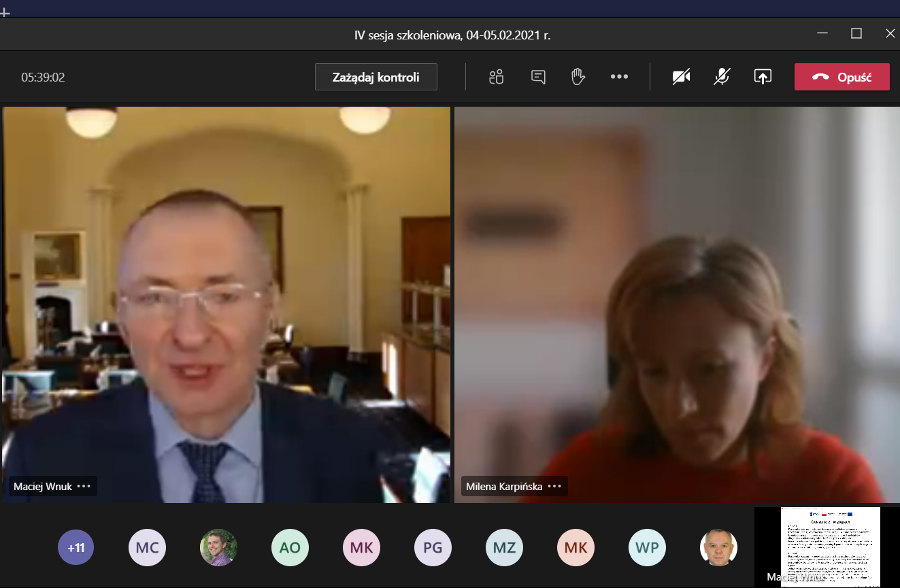Viewport: 900px width, 588px height.
Task: Open the share content tray
Action: (763, 77)
